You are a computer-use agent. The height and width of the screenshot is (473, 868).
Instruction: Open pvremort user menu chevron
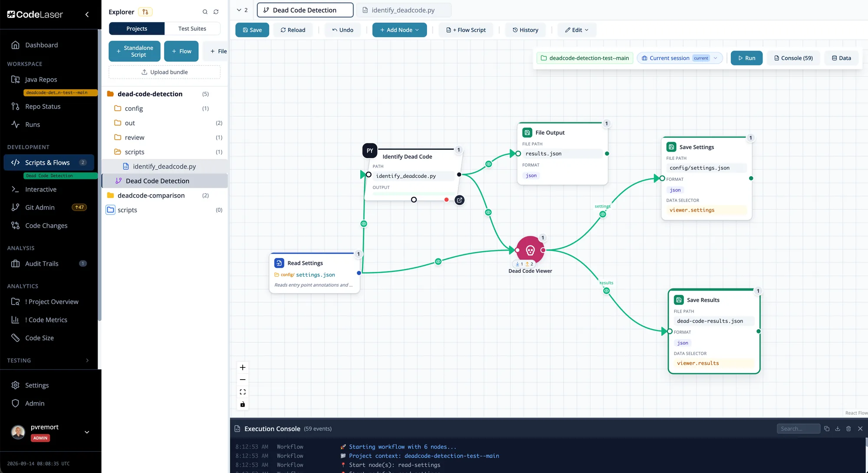coord(87,432)
